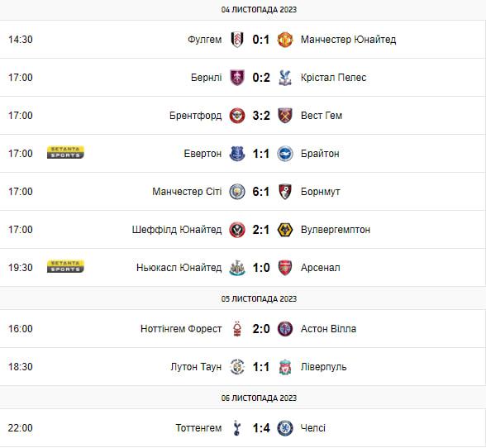Open Setanta Sports logo in Newcastle row
The height and width of the screenshot is (448, 486).
point(65,266)
